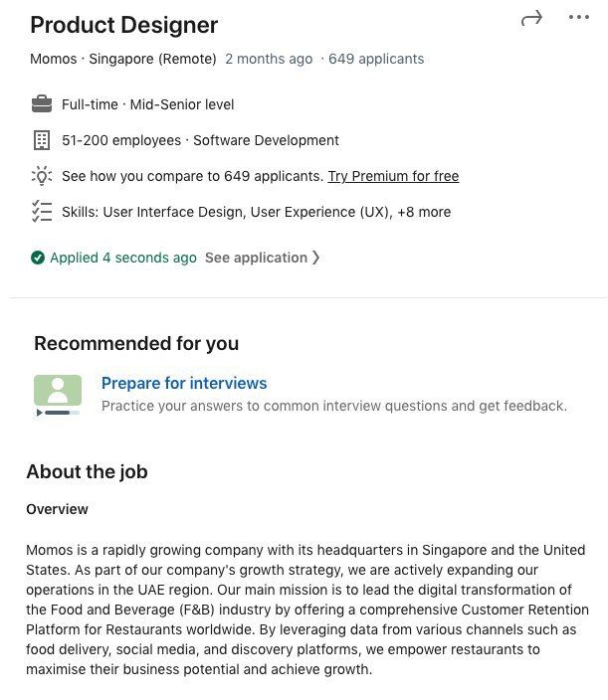Click the interview prep thumbnail image

(x=58, y=395)
